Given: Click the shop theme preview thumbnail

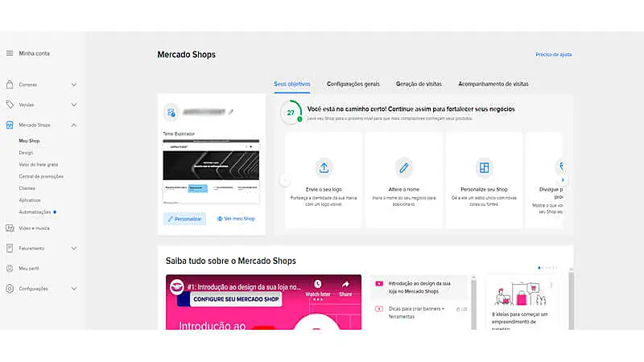Looking at the screenshot, I should pos(211,171).
